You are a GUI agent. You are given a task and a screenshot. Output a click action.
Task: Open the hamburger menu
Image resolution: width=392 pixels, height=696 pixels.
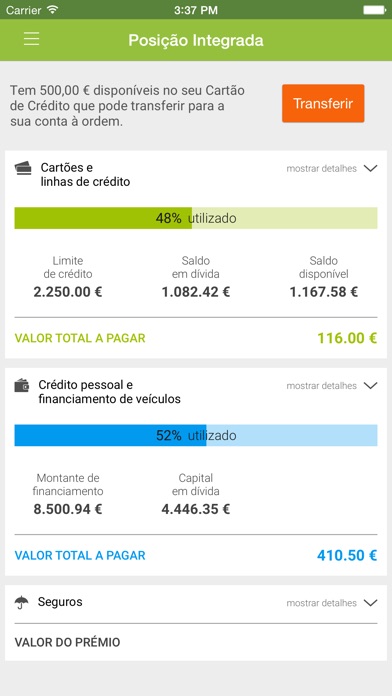pos(32,39)
